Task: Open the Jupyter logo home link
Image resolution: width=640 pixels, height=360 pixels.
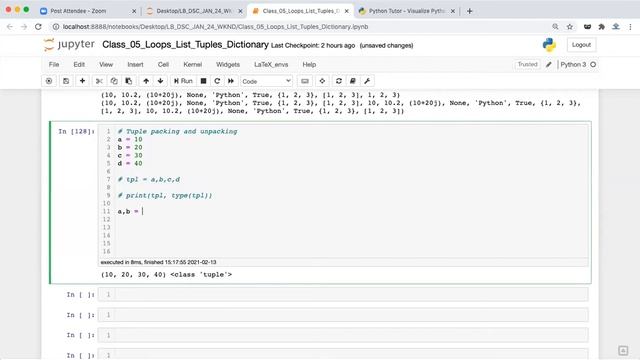Action: pos(69,44)
